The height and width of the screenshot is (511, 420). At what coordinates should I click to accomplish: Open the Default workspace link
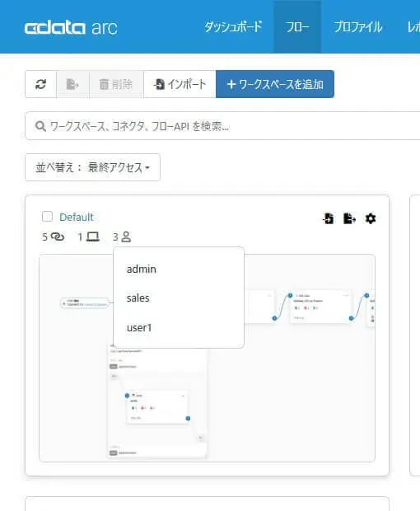coord(77,217)
